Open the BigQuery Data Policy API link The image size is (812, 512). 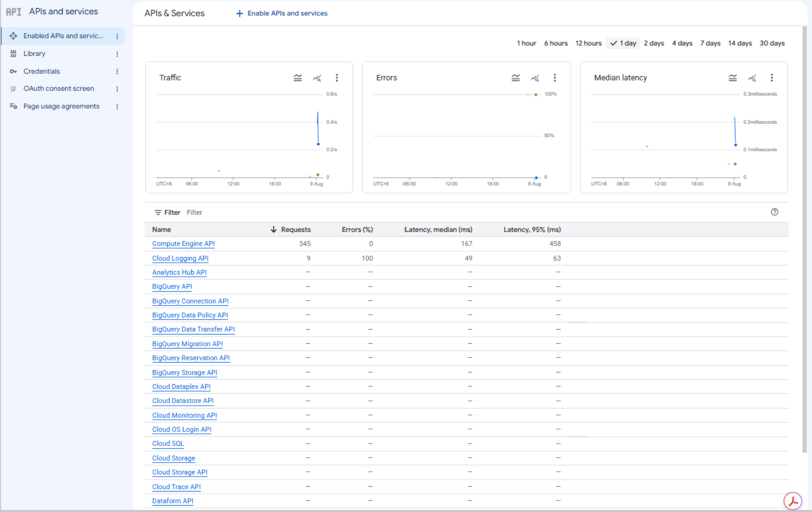(190, 315)
